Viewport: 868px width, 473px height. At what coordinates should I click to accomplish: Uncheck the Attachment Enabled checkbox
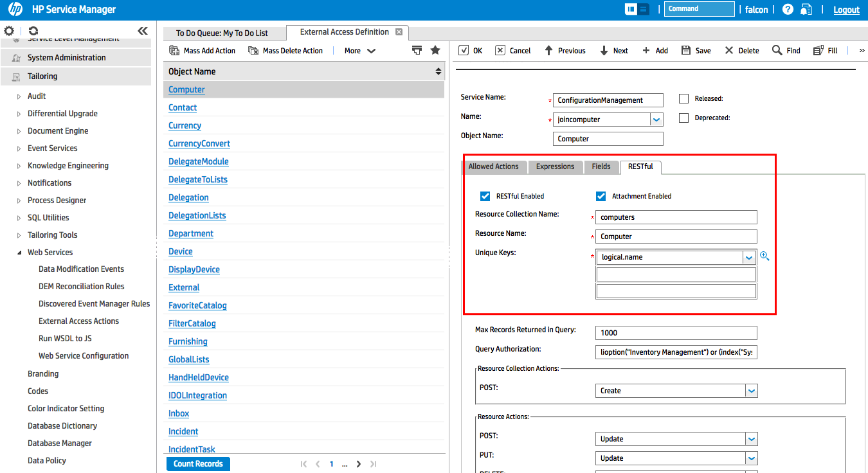601,197
